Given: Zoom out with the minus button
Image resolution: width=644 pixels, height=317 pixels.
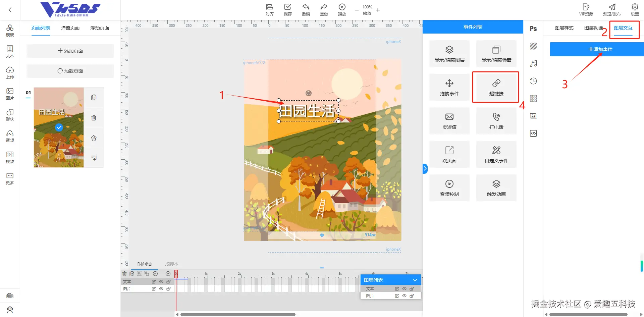Looking at the screenshot, I should [x=357, y=10].
